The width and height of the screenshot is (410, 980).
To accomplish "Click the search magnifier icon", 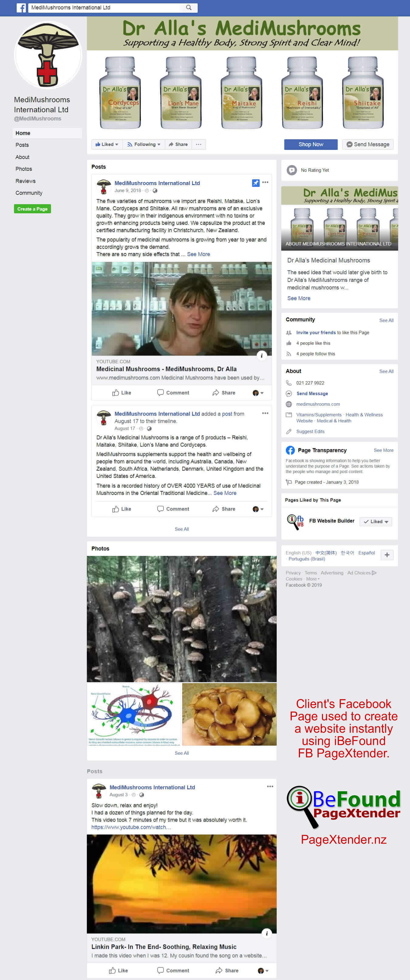I will tap(188, 8).
